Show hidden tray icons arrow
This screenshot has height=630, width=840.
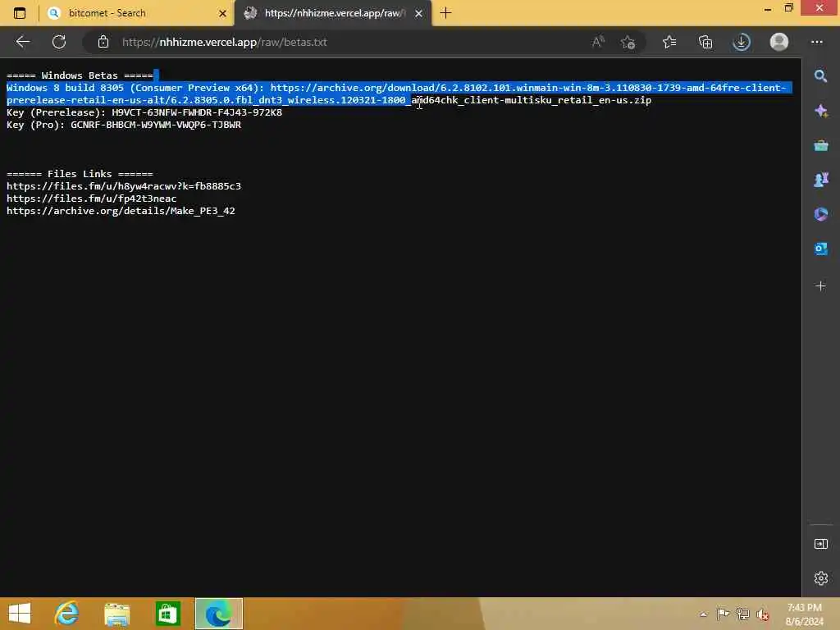click(x=703, y=614)
